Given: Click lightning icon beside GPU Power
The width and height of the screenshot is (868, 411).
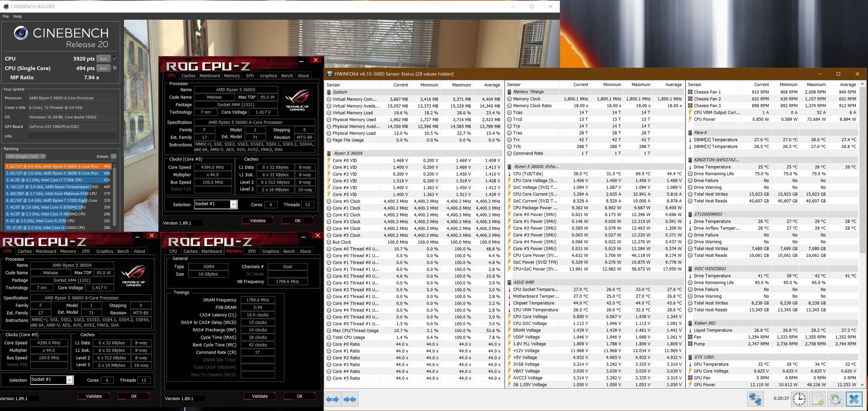Looking at the screenshot, I should tap(690, 384).
